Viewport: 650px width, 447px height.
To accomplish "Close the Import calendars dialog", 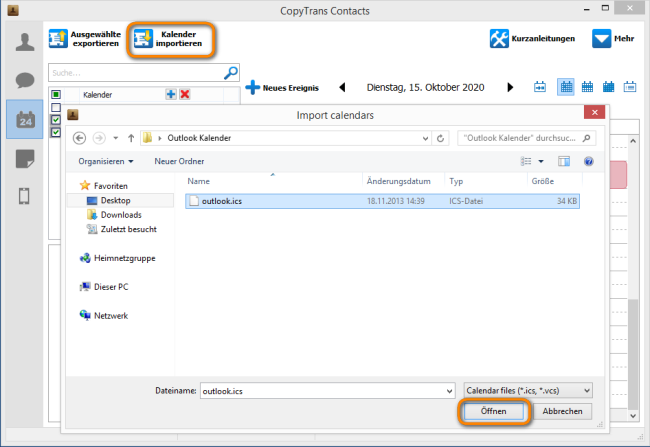I will [x=594, y=112].
